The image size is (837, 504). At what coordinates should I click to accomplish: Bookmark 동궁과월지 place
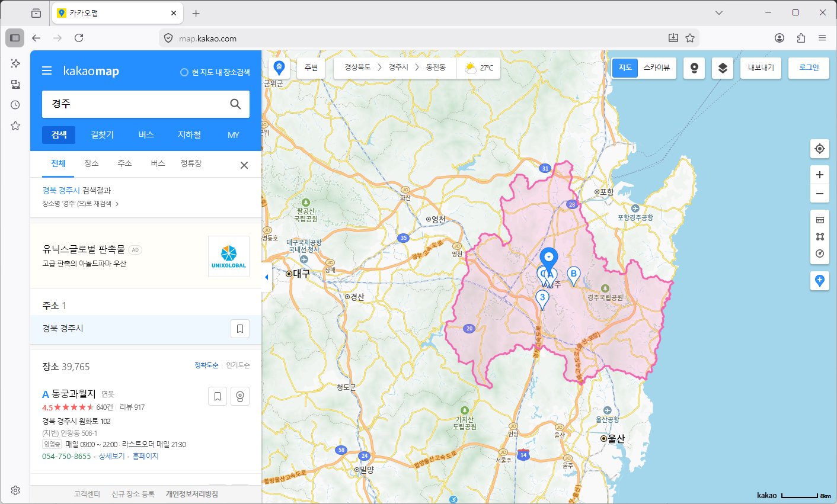pyautogui.click(x=218, y=396)
